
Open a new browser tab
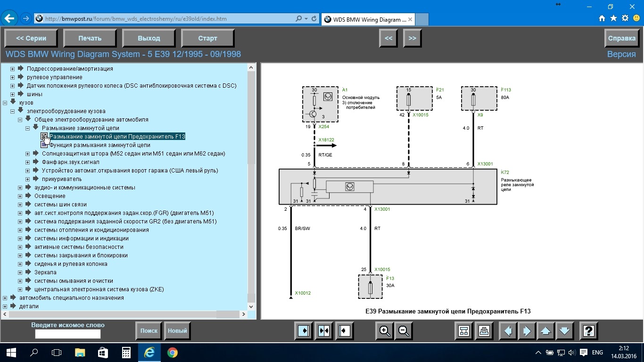[422, 19]
